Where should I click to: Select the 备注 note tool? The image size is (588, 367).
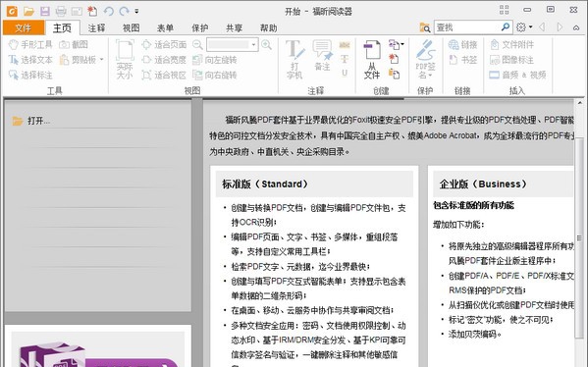click(x=322, y=56)
